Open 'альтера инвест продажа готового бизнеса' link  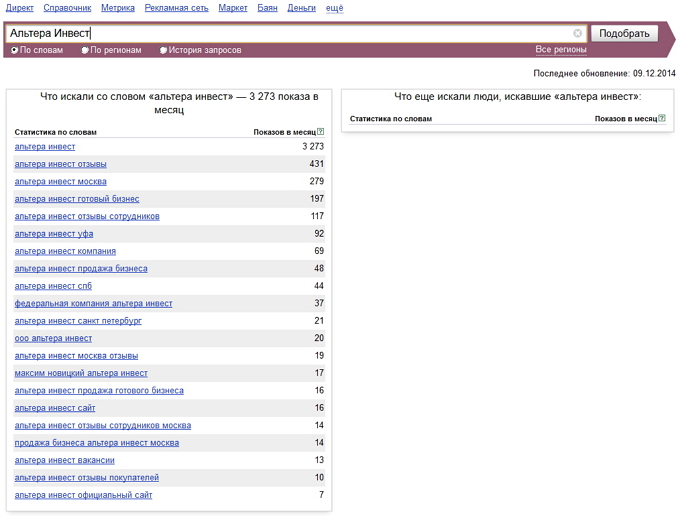tap(99, 390)
